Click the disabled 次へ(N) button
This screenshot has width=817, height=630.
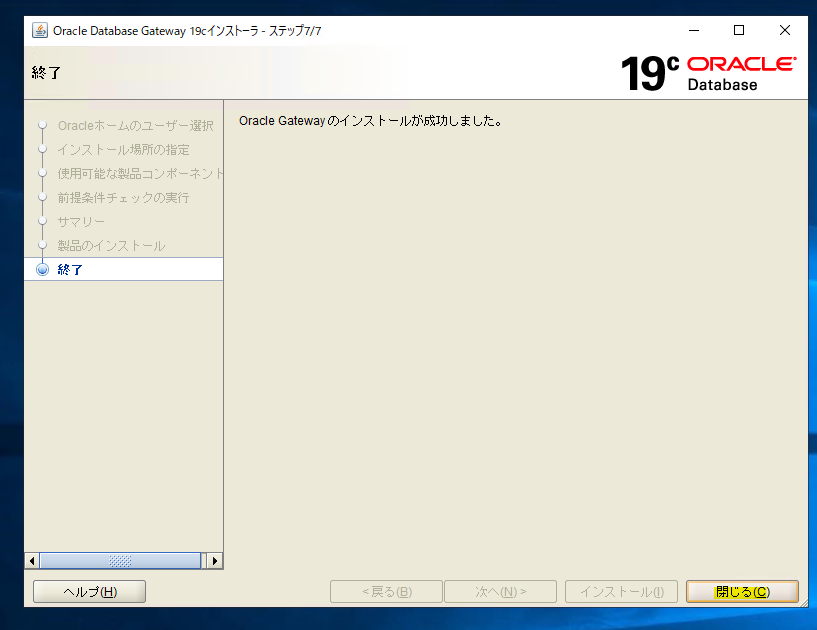(500, 591)
